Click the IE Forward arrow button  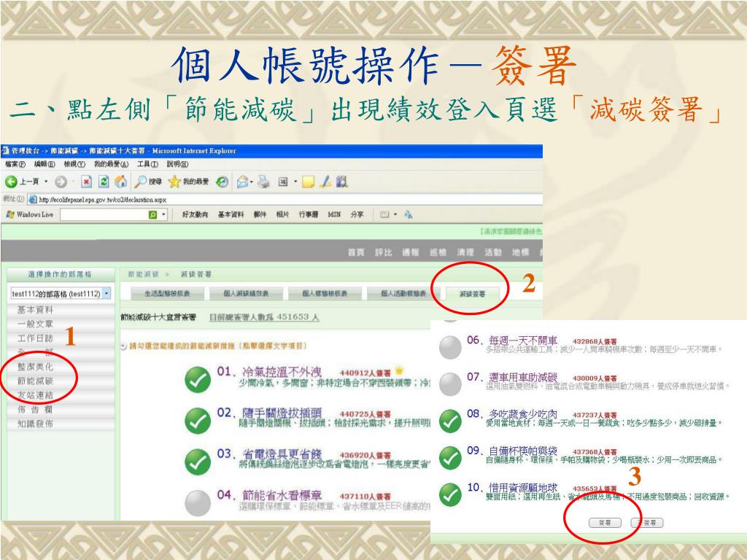61,182
